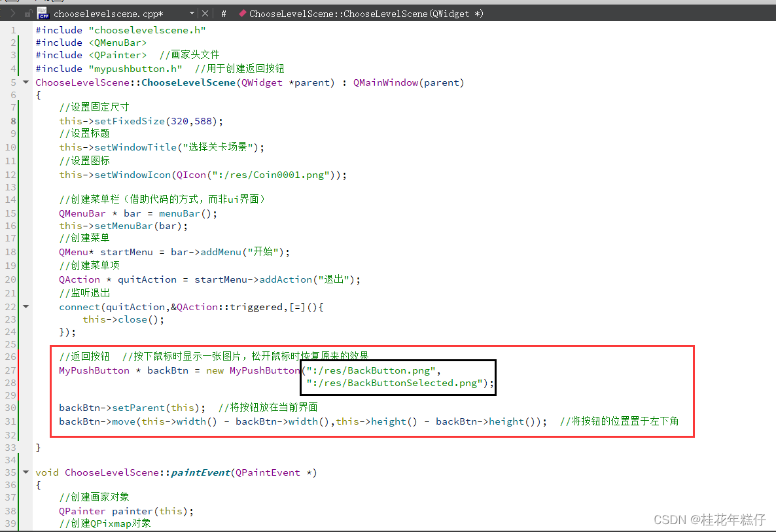776x532 pixels.
Task: Click the CPP file type icon
Action: click(43, 13)
